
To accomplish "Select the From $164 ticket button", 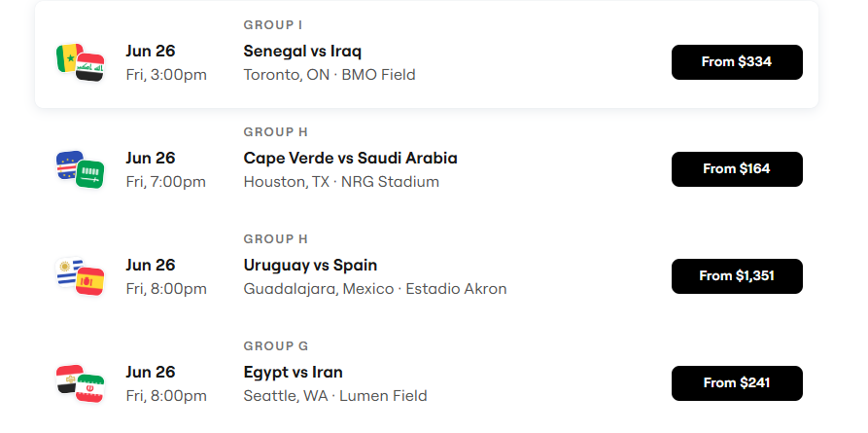I will coord(737,169).
